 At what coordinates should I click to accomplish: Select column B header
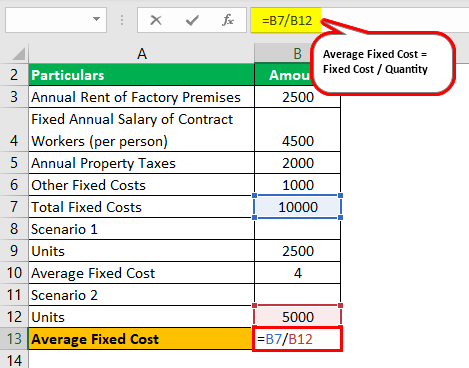tap(297, 53)
